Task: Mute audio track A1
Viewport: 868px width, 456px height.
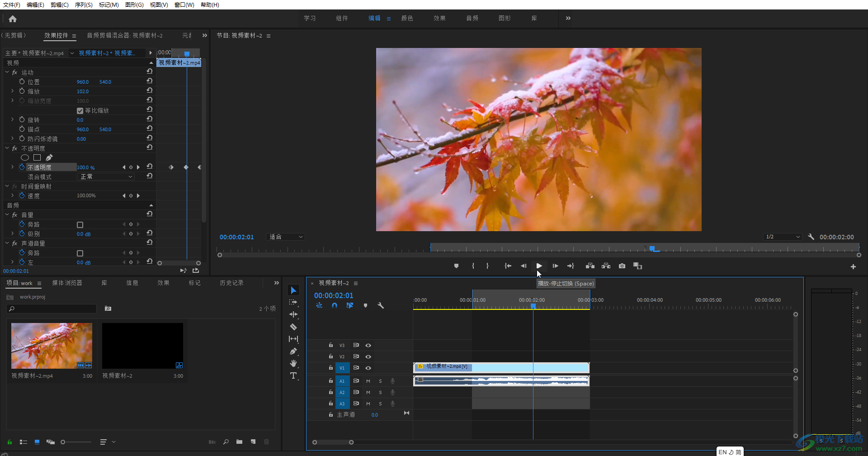Action: (x=368, y=381)
